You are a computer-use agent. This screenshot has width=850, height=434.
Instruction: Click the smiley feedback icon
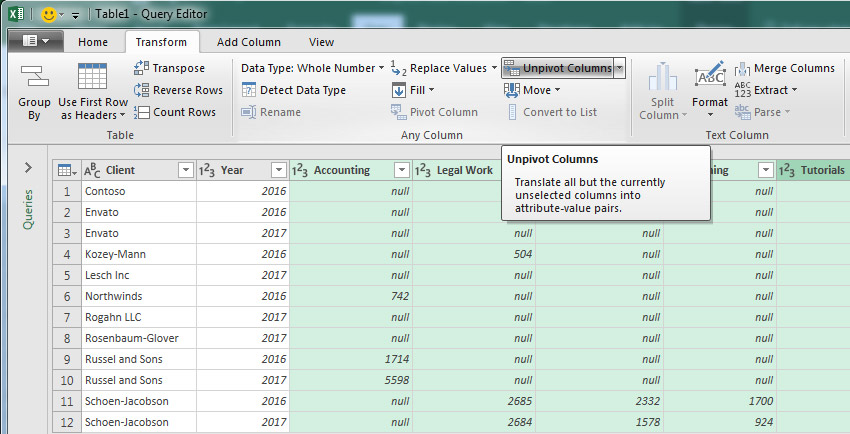(49, 14)
